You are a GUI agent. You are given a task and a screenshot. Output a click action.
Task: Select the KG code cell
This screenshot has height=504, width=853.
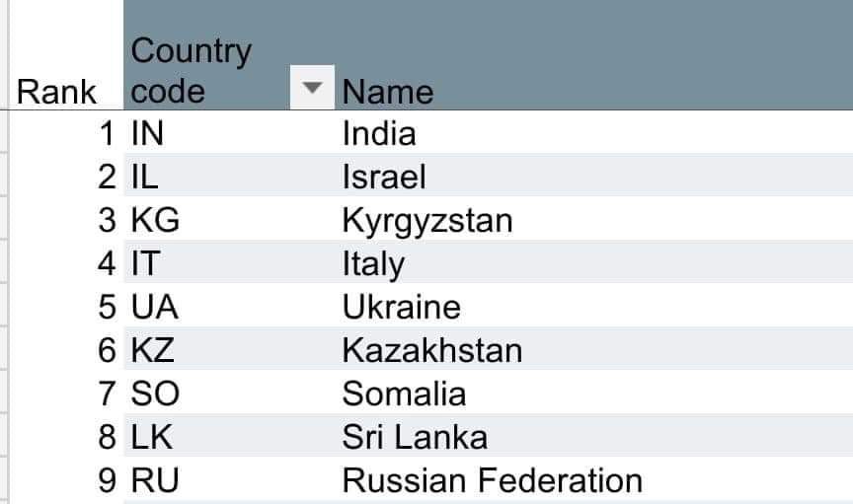(229, 219)
